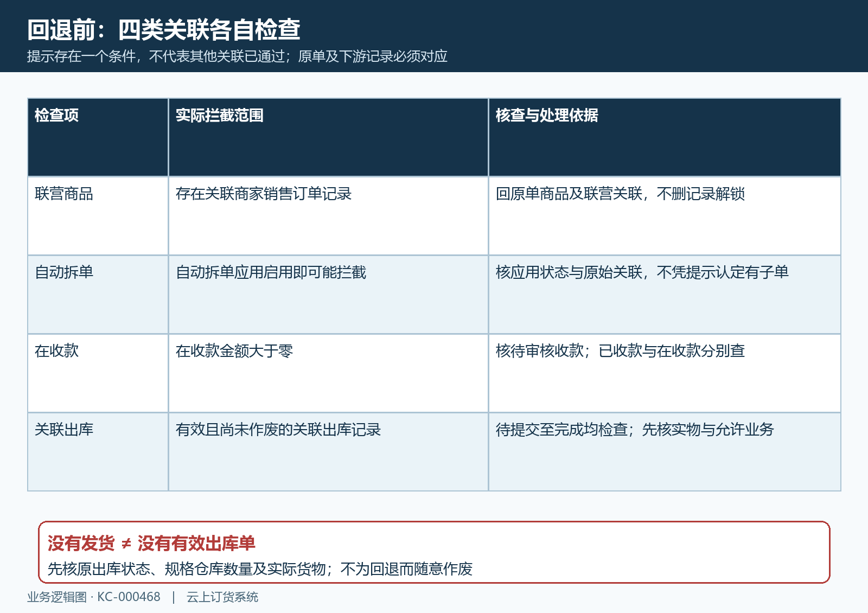This screenshot has width=868, height=613.
Task: Click the cell 回原单商品及联营关联，不删记录解锁
Action: [x=665, y=216]
